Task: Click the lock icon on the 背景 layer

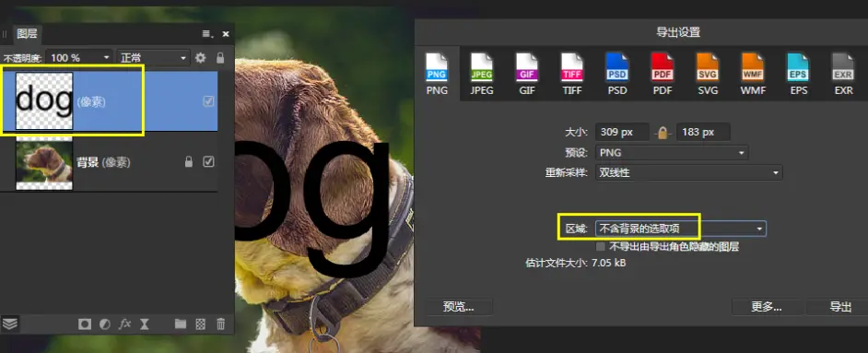Action: (x=189, y=162)
